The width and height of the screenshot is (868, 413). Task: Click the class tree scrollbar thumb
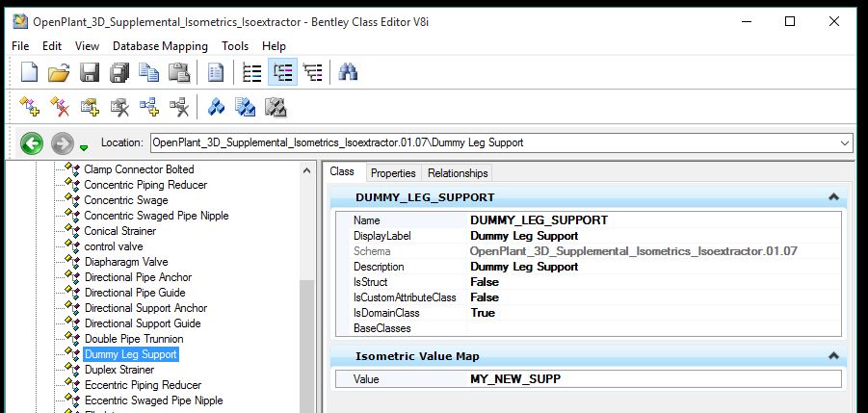[306, 347]
